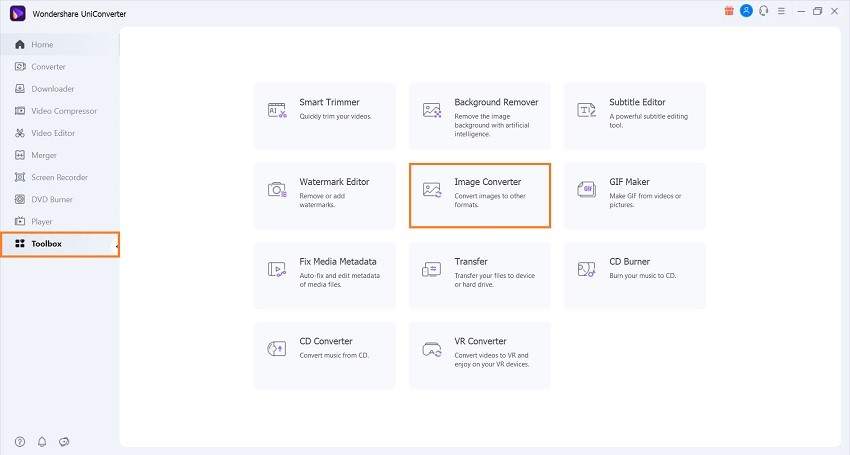Screen dimensions: 850x455
Task: Select the DVD Burner section
Action: tap(51, 199)
